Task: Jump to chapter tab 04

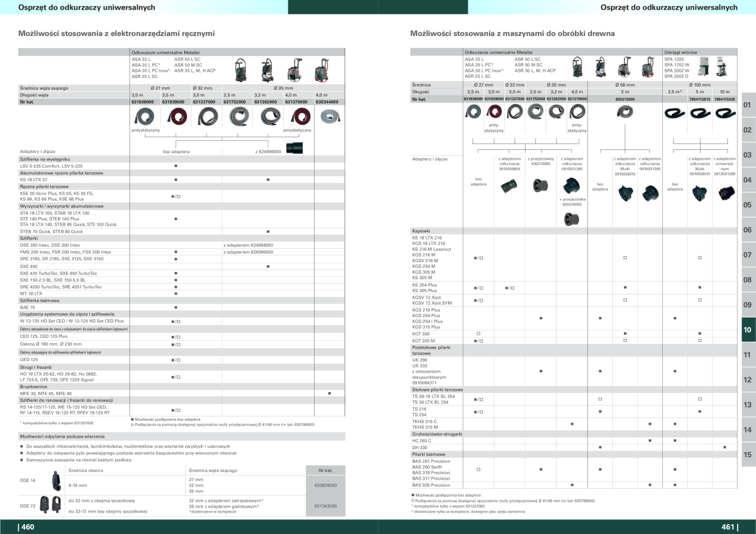Action: pyautogui.click(x=748, y=180)
